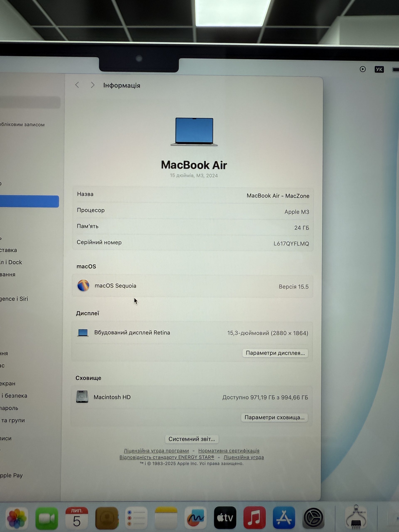
Task: Open sidebar item ending in Dock
Action: click(11, 262)
